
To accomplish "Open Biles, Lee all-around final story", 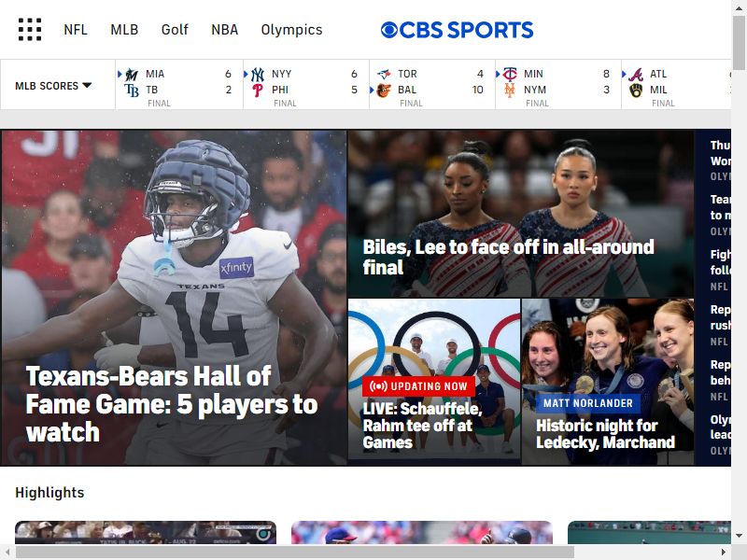I will point(508,257).
